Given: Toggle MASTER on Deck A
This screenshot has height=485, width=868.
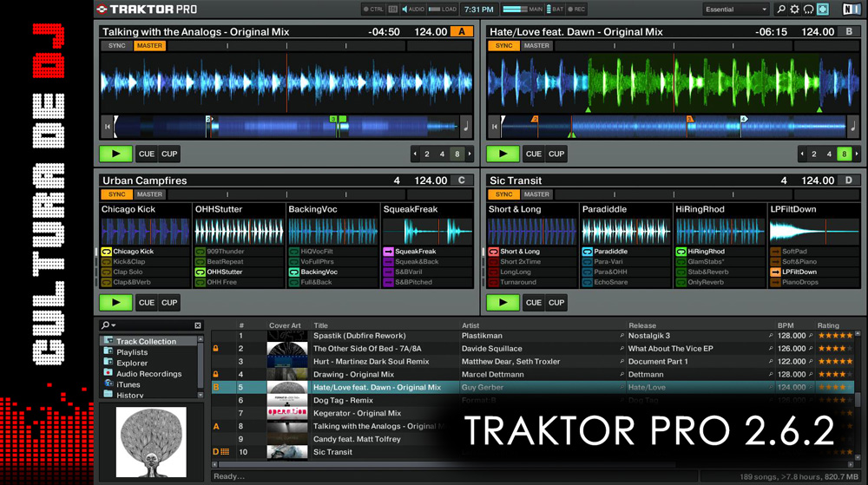Looking at the screenshot, I should (149, 46).
